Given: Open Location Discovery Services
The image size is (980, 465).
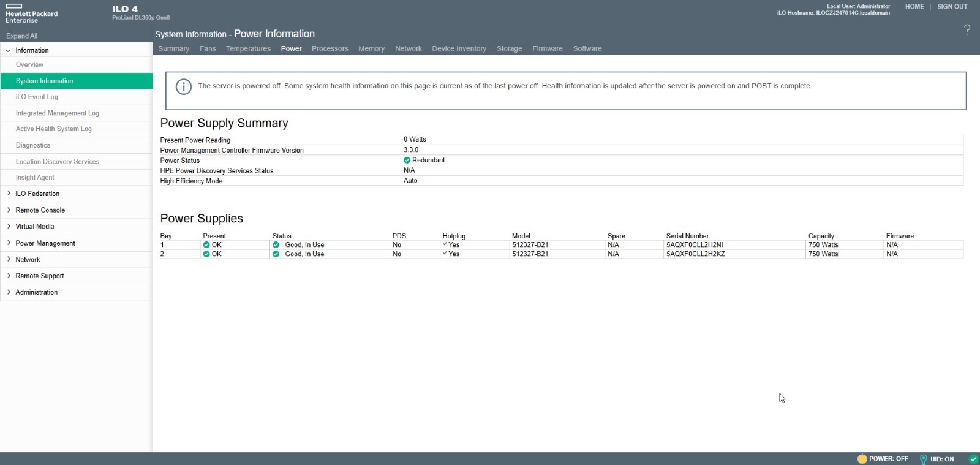Looking at the screenshot, I should point(76,161).
